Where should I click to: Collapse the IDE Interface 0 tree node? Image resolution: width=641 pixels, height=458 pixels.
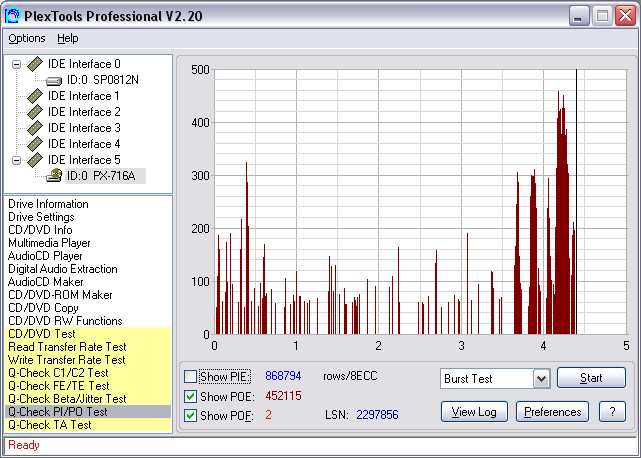click(16, 64)
